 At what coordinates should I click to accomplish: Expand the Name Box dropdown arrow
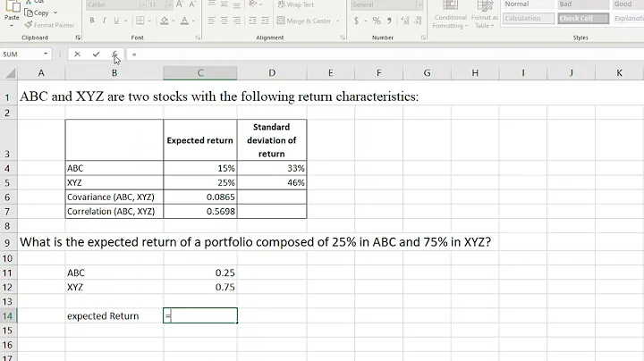coord(46,54)
